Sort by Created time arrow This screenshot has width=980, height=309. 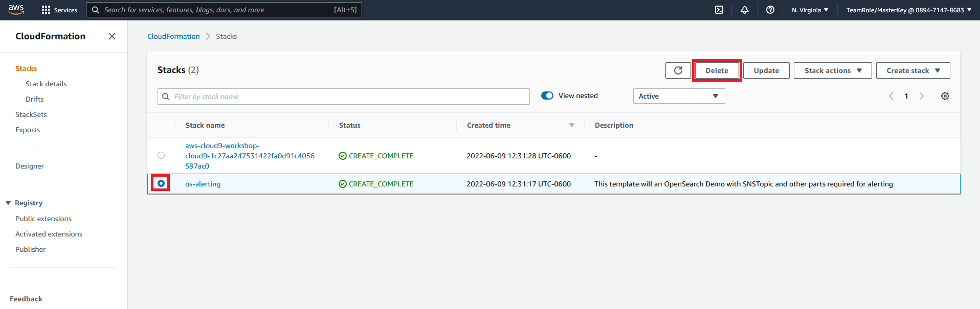click(x=572, y=125)
